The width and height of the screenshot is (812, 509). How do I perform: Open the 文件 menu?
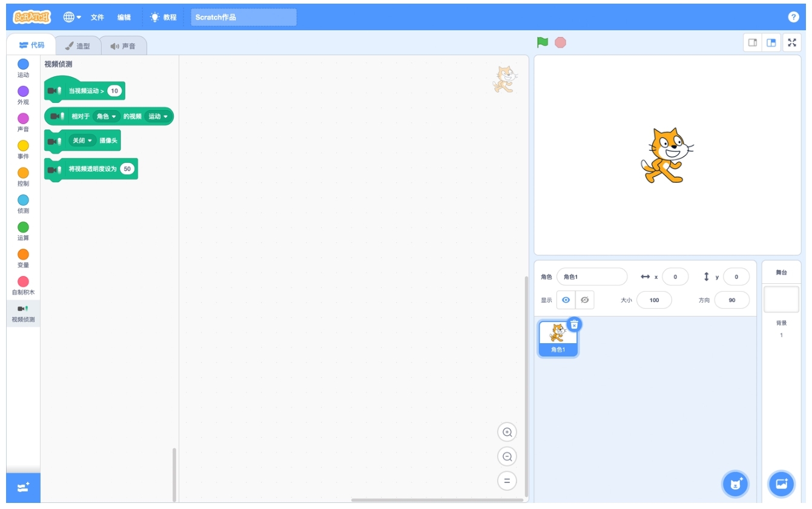coord(97,18)
